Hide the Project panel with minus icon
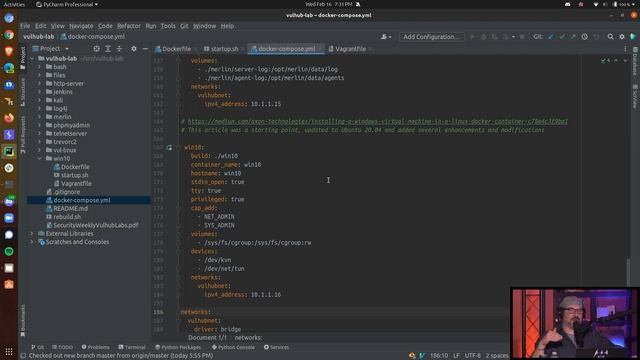 pyautogui.click(x=145, y=49)
